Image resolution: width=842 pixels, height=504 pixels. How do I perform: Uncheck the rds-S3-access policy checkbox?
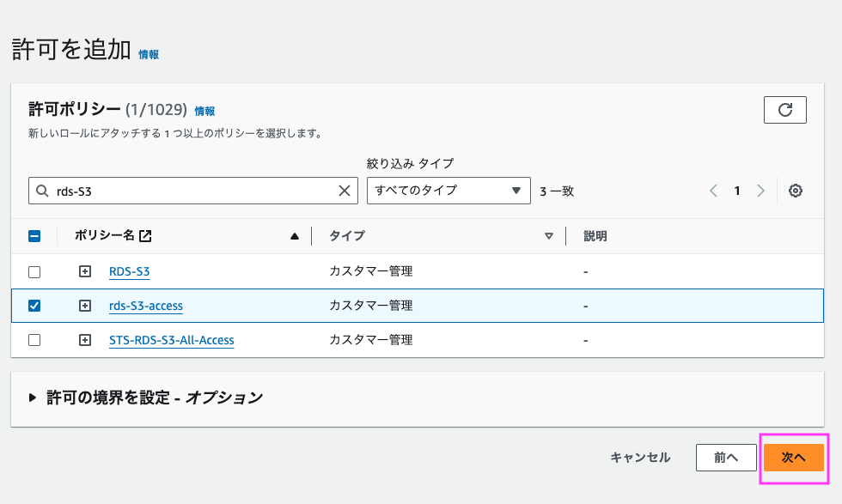point(34,306)
